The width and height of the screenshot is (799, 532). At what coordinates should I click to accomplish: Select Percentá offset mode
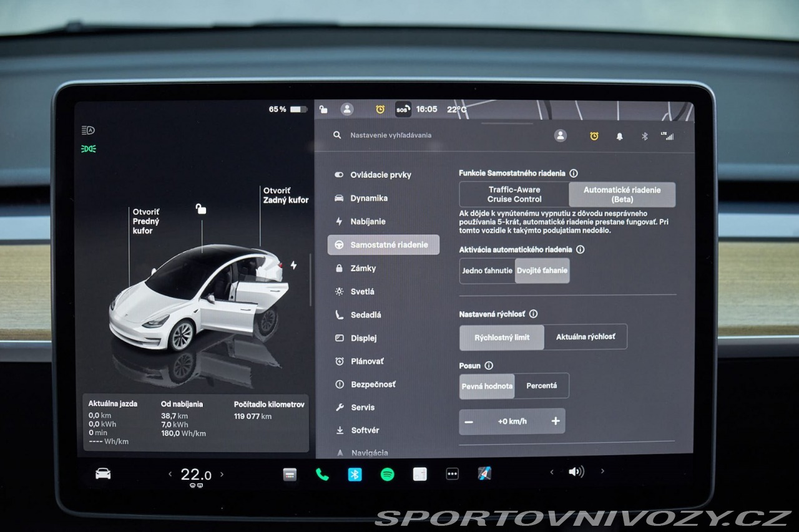tap(542, 386)
